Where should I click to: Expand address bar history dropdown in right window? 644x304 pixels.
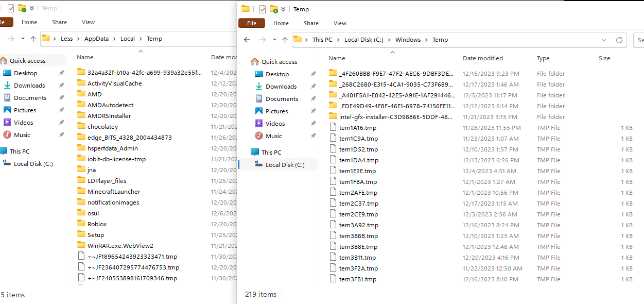point(604,40)
